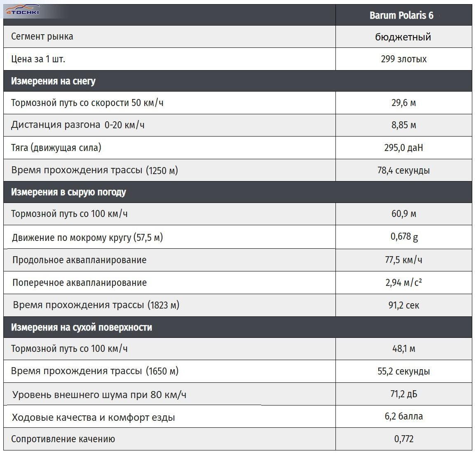Select the 'Сегмент рынка' row label
This screenshot has width=476, height=455.
point(42,36)
